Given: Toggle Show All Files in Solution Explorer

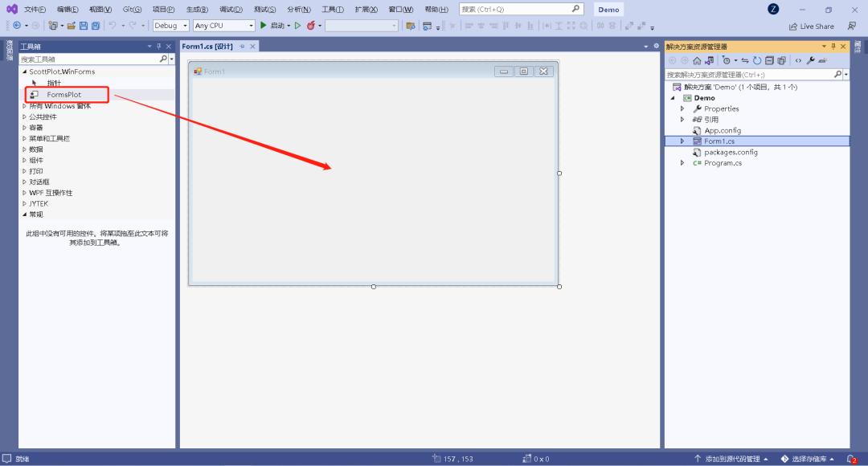Looking at the screenshot, I should (781, 60).
